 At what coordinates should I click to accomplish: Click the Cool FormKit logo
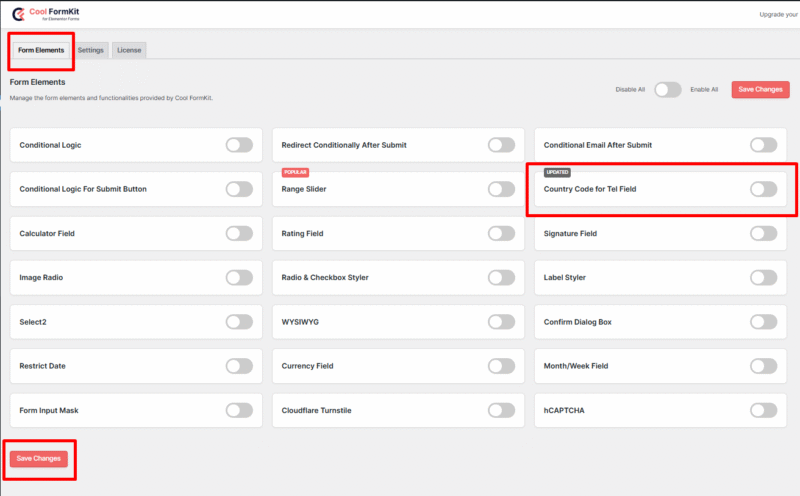46,14
